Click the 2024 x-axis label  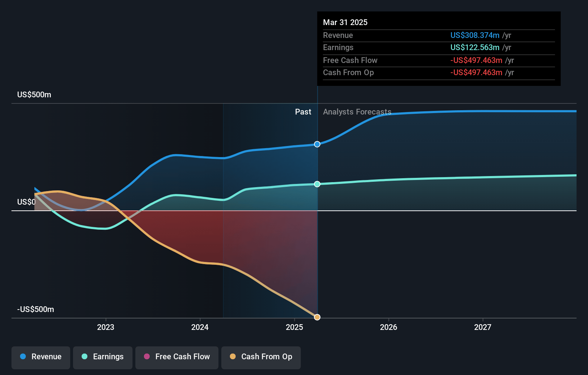click(200, 327)
